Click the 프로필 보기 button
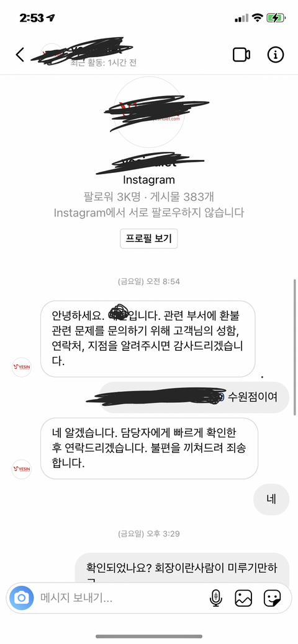The width and height of the screenshot is (298, 644). [x=148, y=239]
